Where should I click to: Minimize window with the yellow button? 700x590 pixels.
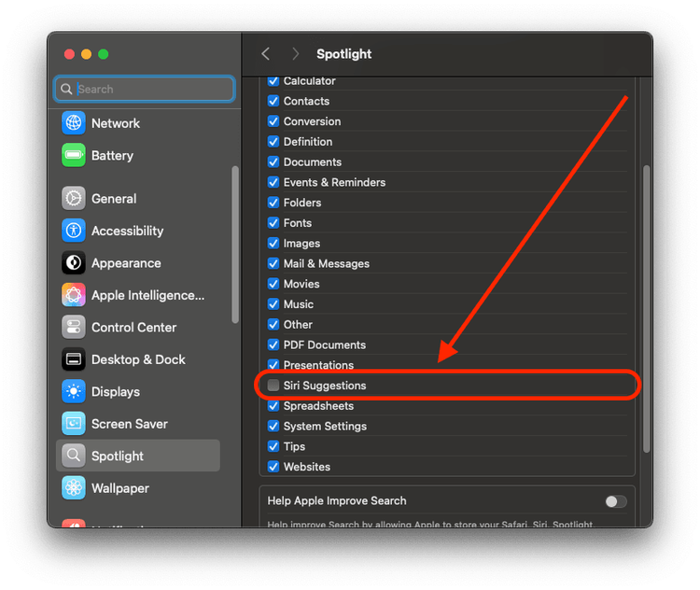(86, 54)
